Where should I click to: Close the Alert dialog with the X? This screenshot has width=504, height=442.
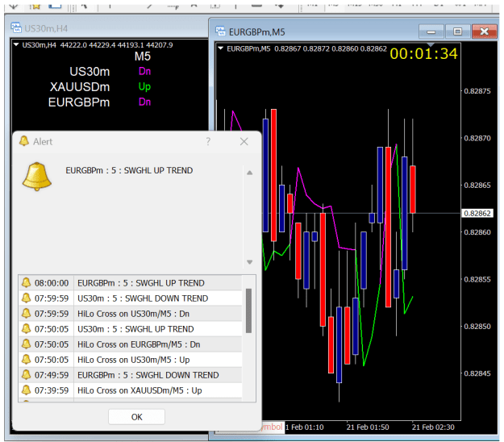coord(244,141)
